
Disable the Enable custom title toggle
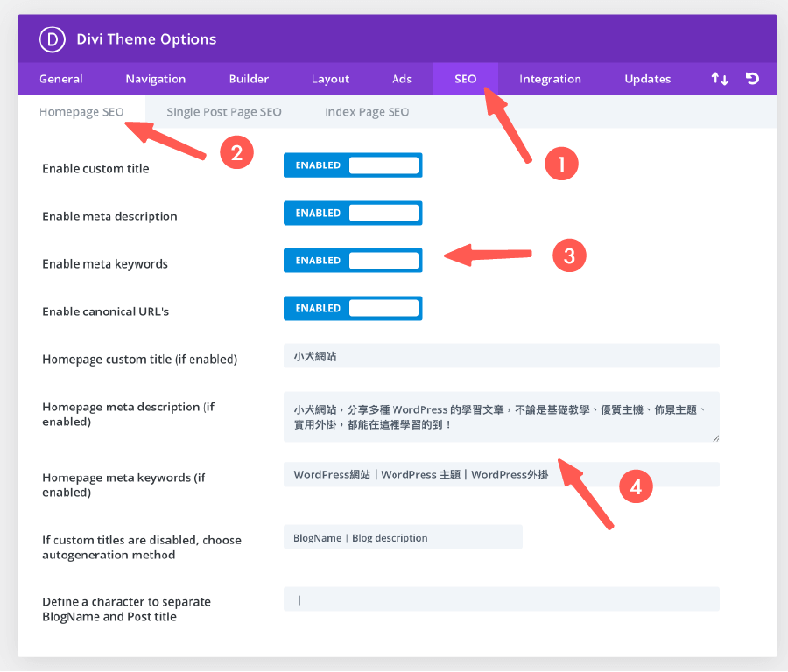(352, 164)
